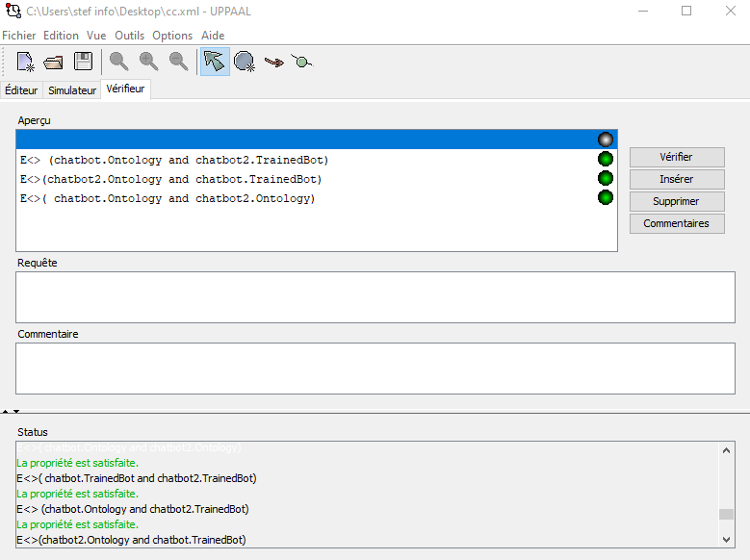The image size is (750, 560).
Task: Open the Edition menu
Action: pyautogui.click(x=61, y=36)
